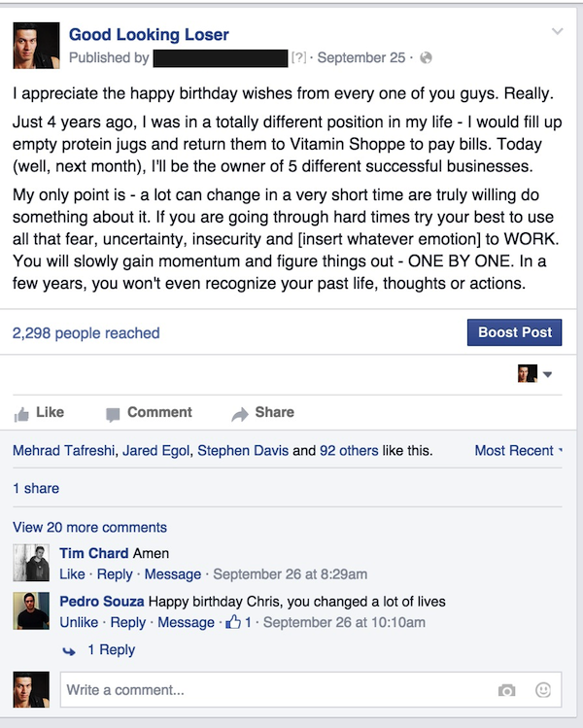Click the Comment speech bubble icon
Image resolution: width=583 pixels, height=728 pixels.
click(113, 414)
